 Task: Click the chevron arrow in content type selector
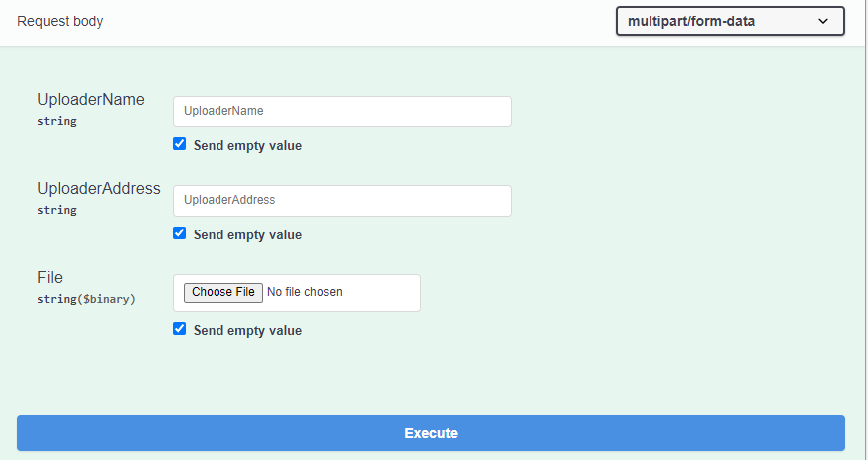pos(823,22)
